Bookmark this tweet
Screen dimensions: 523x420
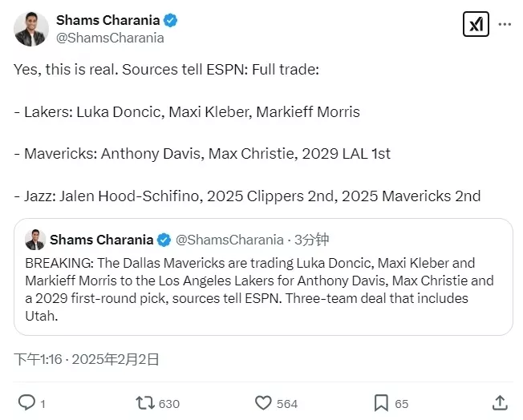pos(381,402)
